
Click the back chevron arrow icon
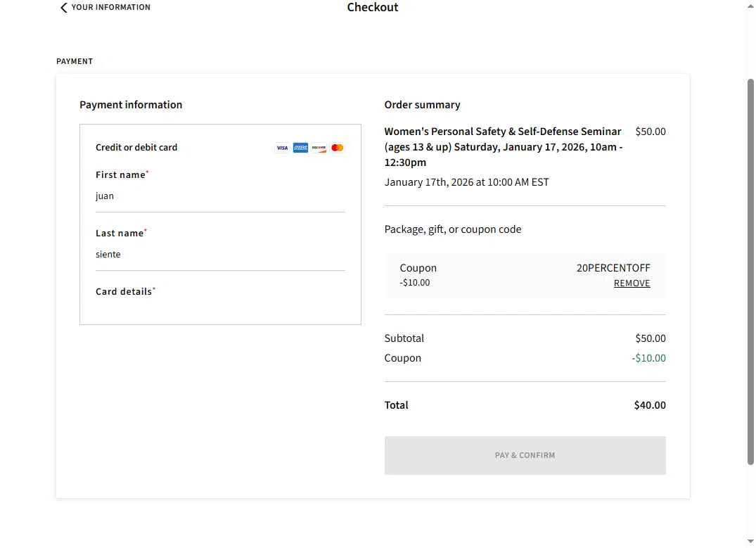click(63, 8)
